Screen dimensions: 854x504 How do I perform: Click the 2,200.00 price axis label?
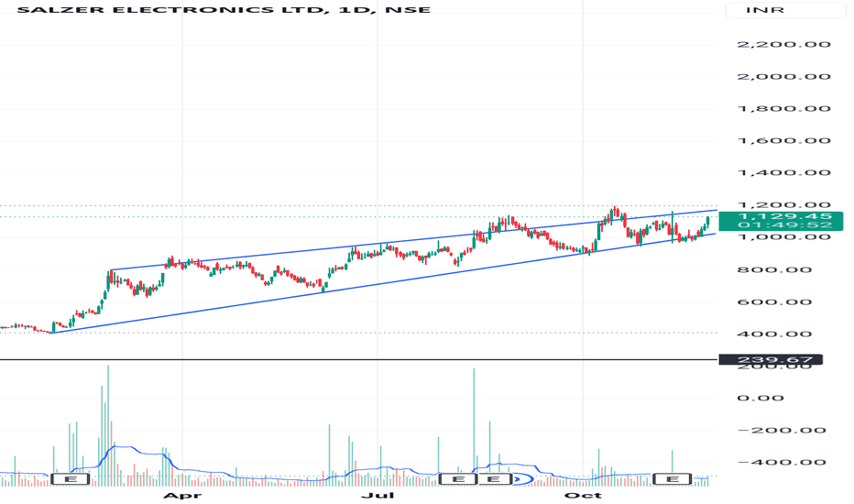(x=783, y=44)
